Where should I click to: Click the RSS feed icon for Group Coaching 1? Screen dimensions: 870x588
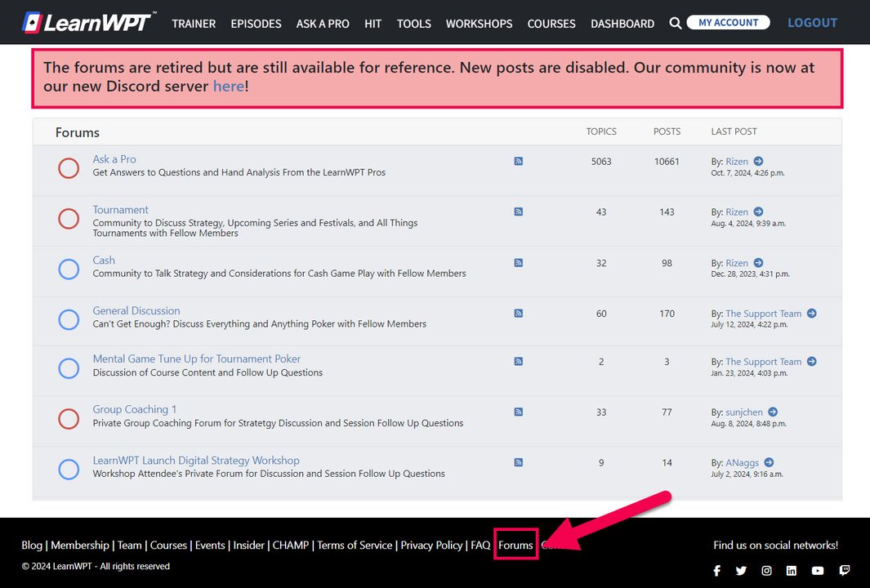coord(518,412)
